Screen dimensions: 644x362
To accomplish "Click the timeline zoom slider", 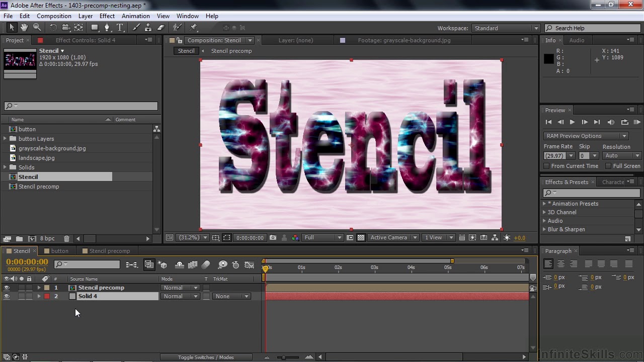I will (288, 357).
